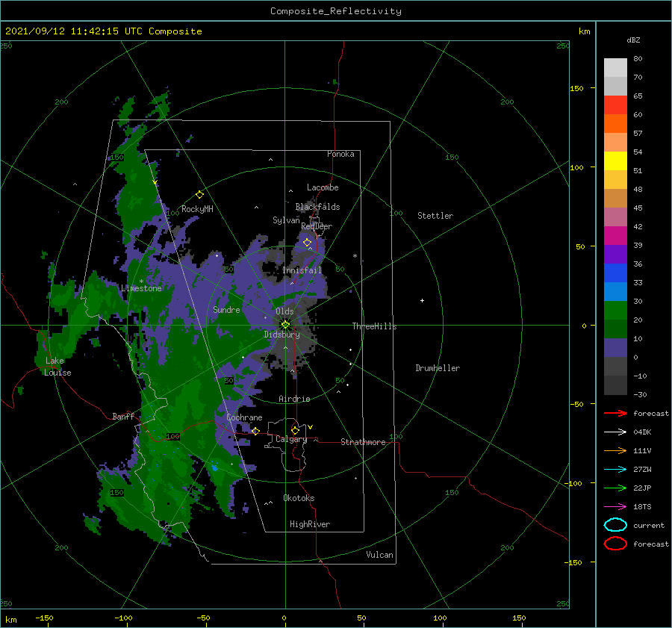Click the light gray 80 dBZ color swatch

615,68
